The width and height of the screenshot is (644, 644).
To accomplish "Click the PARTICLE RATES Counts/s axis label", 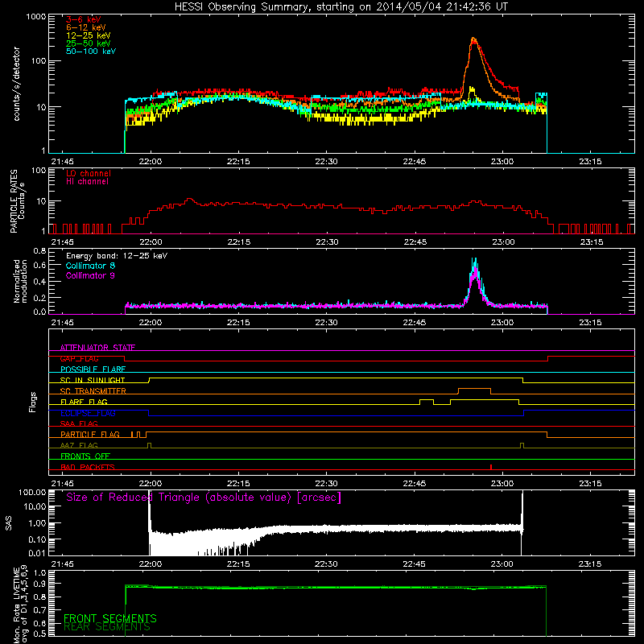I will tap(18, 200).
